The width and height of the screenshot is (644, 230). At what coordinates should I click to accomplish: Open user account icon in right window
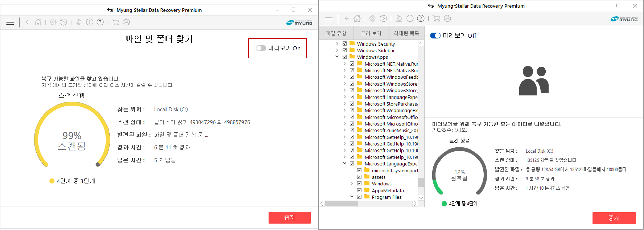coord(447,19)
